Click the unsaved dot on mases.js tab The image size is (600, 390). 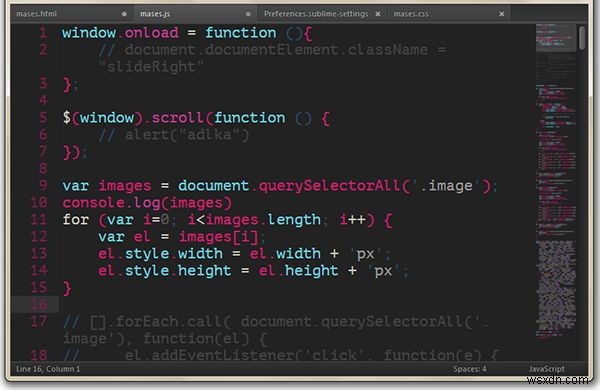tap(248, 14)
